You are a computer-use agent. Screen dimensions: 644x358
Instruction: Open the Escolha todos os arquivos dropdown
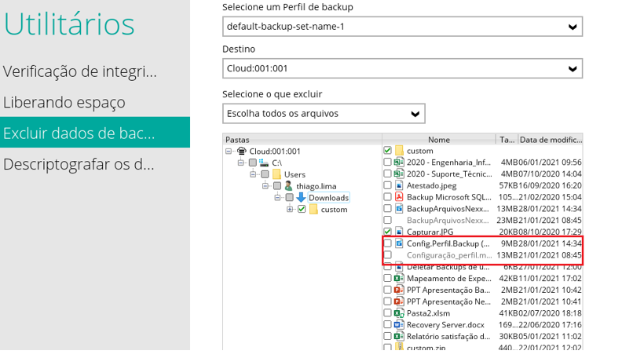coord(324,114)
